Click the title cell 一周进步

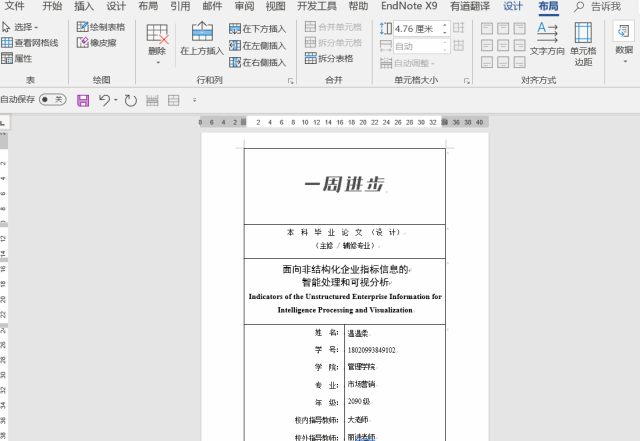[345, 184]
